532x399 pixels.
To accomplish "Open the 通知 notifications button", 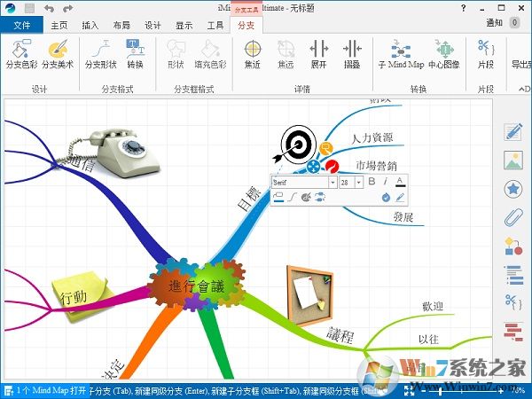I will [494, 23].
